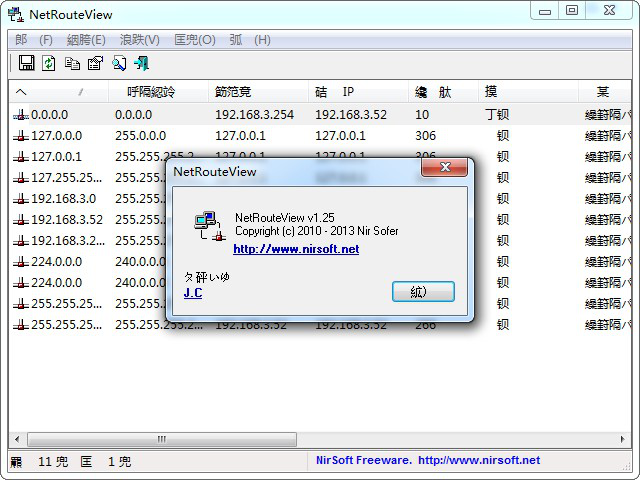640x480 pixels.
Task: Select the second 224.0.0.0 destination row
Action: 56,283
